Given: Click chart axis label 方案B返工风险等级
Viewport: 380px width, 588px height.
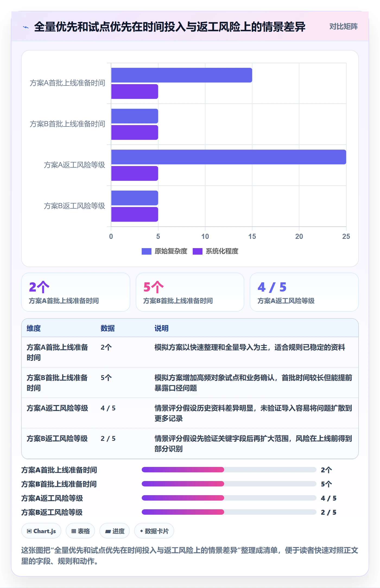Looking at the screenshot, I should click(74, 206).
